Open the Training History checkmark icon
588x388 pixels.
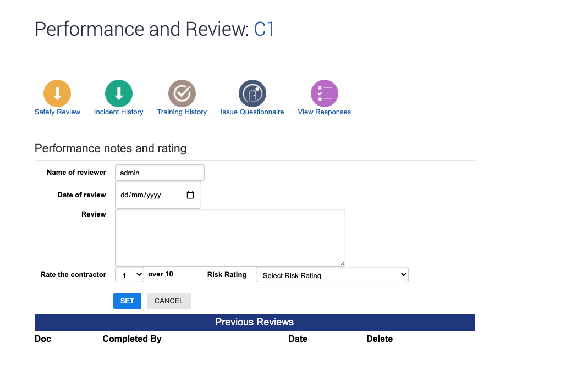182,93
